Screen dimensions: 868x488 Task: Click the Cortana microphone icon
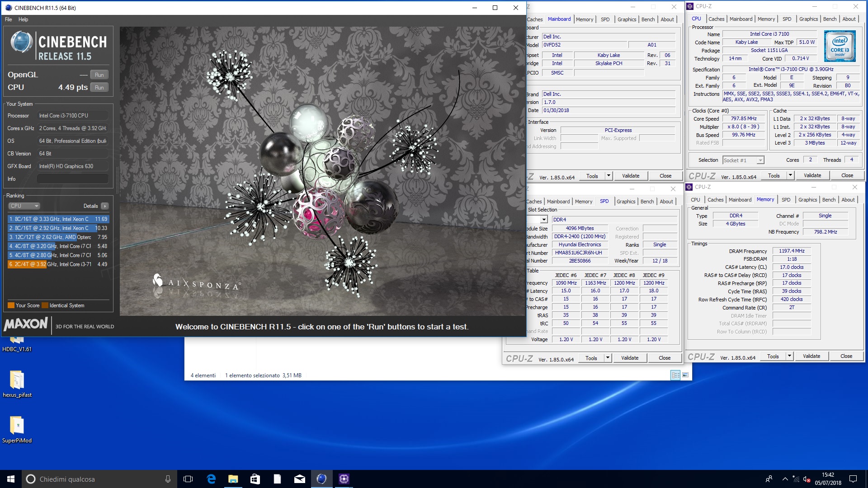(x=168, y=479)
